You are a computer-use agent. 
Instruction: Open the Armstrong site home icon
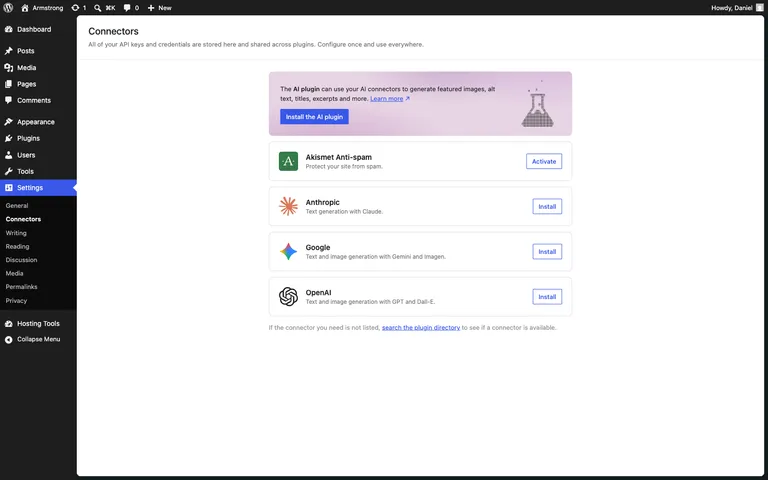pyautogui.click(x=25, y=8)
